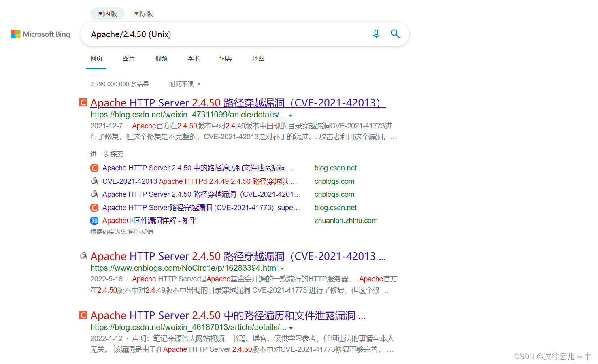Open related link Apache HTTP Server路径穿越漏洞 (CVE-2021-41773)

201,208
